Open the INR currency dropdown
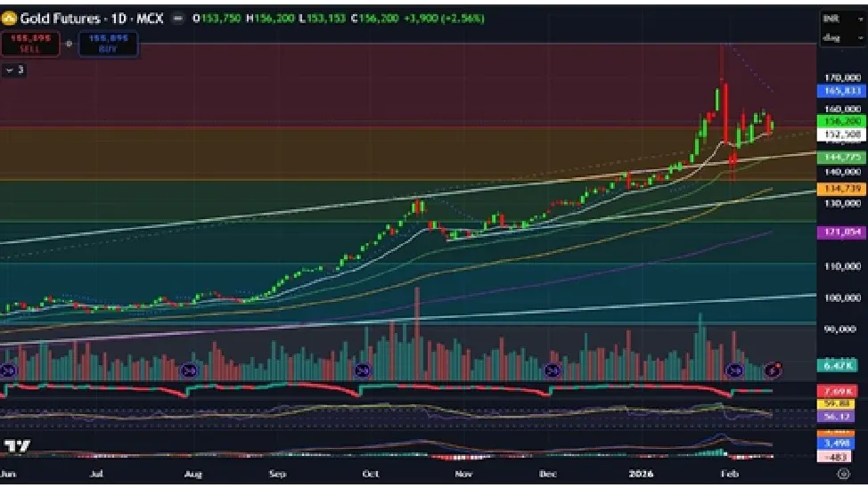The height and width of the screenshot is (488, 868). [x=842, y=19]
